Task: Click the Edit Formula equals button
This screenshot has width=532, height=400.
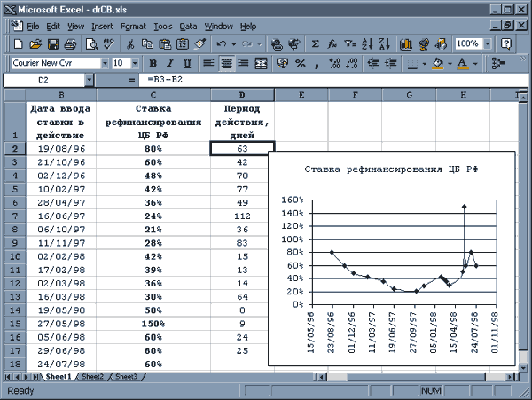Action: tap(131, 81)
